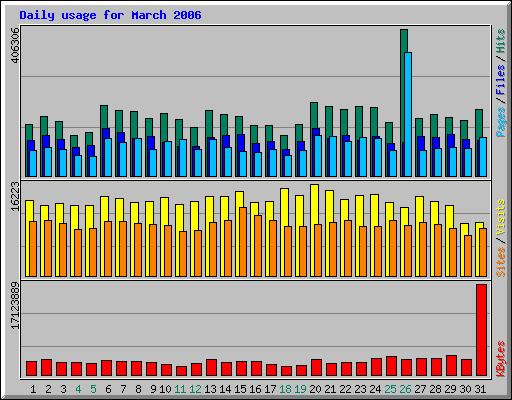512x400 pixels.
Task: Click the tall red KBytes bar for day 31
Action: pos(481,330)
